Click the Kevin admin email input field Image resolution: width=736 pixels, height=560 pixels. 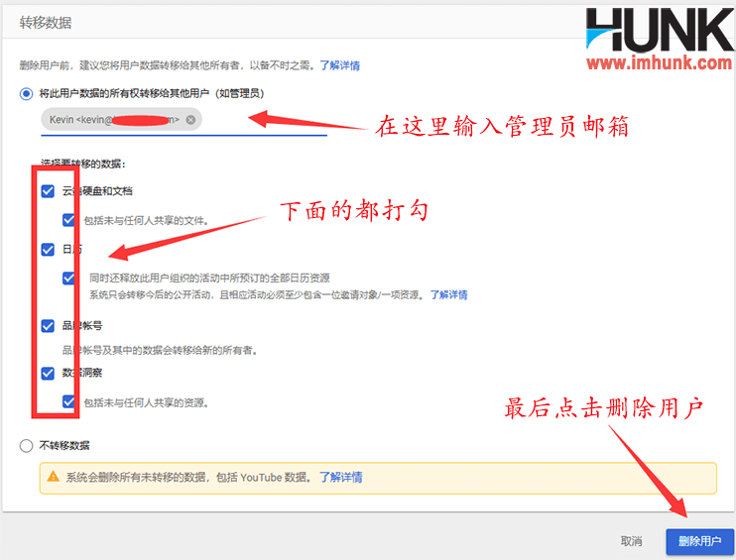184,121
